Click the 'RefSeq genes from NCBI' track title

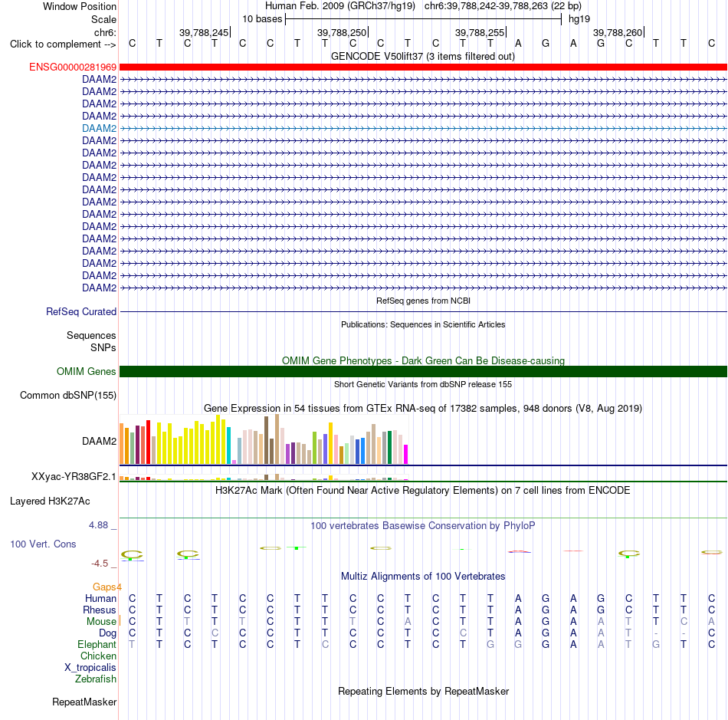[x=424, y=301]
